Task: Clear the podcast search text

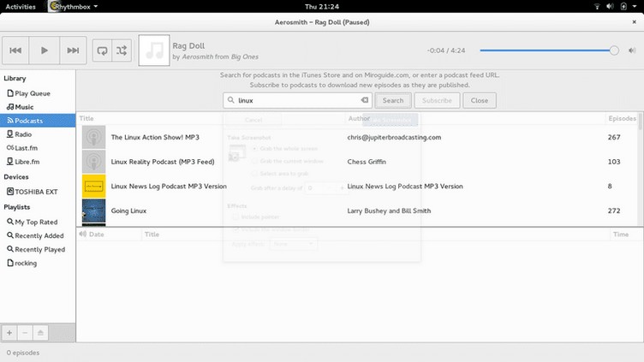Action: tap(364, 100)
